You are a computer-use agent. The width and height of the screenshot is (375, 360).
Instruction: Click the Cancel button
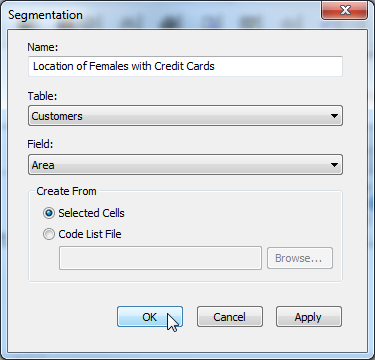(x=230, y=317)
